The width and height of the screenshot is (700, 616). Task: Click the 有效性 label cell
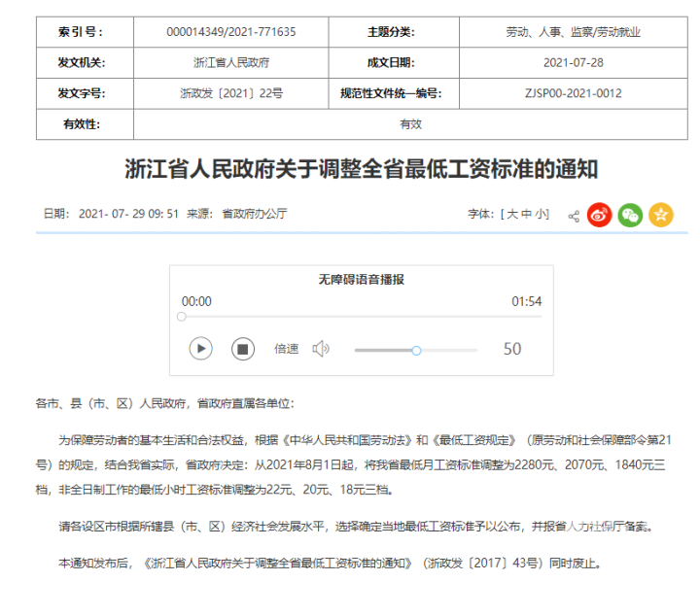click(85, 124)
